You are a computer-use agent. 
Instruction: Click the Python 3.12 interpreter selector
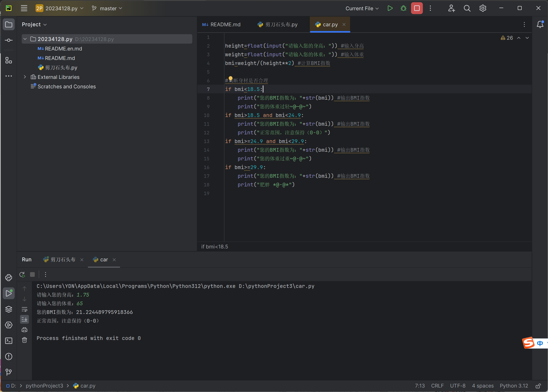pos(514,386)
